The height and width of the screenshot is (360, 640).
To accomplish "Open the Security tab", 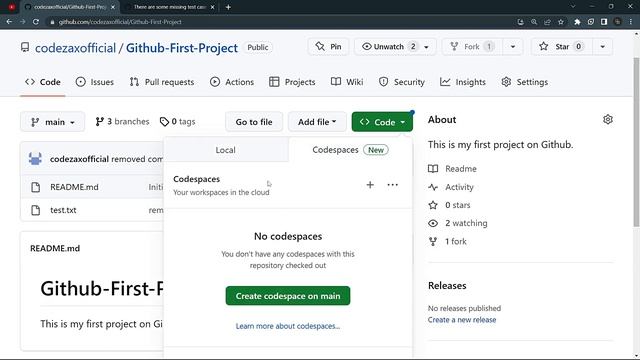I will [402, 82].
